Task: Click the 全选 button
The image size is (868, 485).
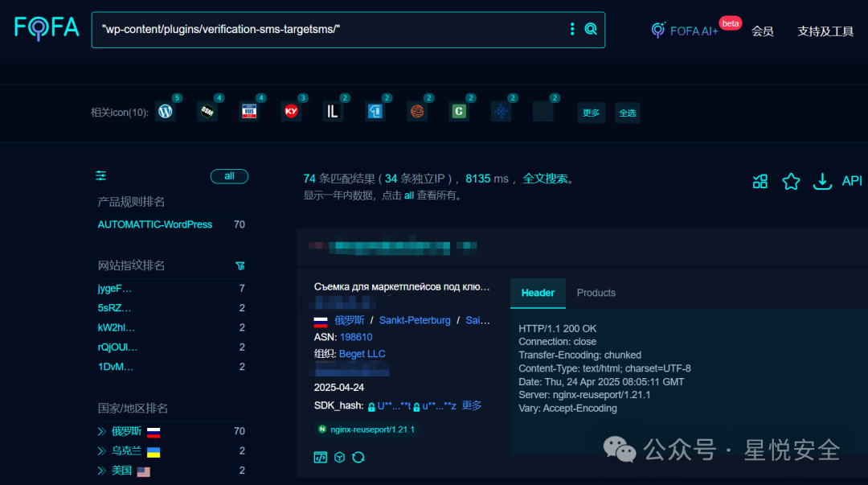Action: 627,113
